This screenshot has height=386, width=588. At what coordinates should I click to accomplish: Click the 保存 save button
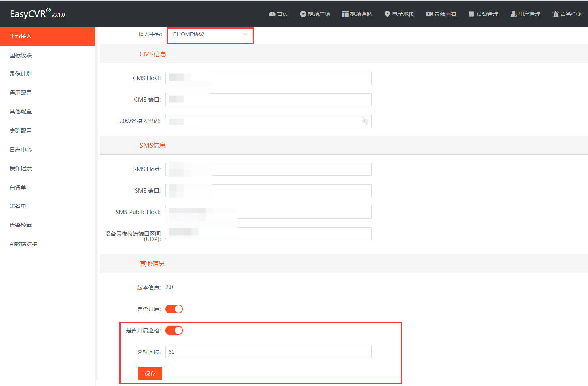pos(150,373)
